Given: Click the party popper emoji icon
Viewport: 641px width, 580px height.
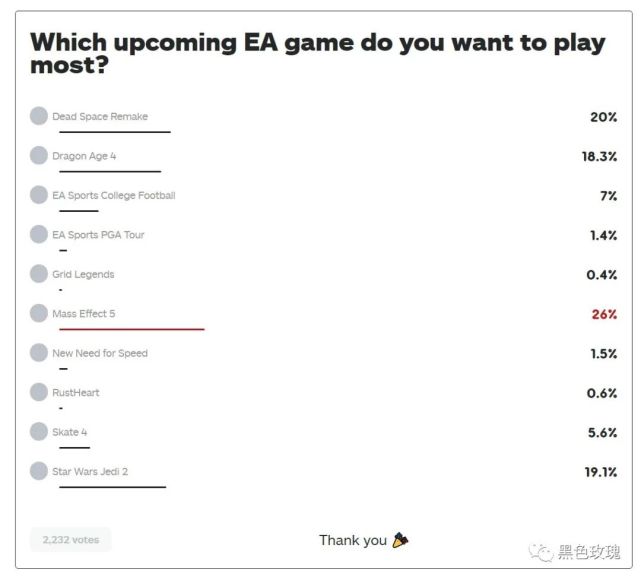Looking at the screenshot, I should tap(400, 540).
